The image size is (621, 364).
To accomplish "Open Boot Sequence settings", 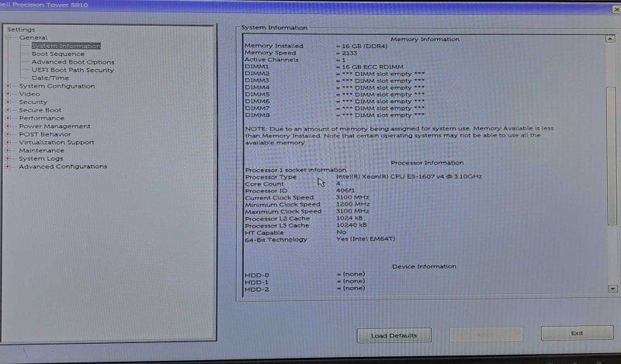I will 57,54.
